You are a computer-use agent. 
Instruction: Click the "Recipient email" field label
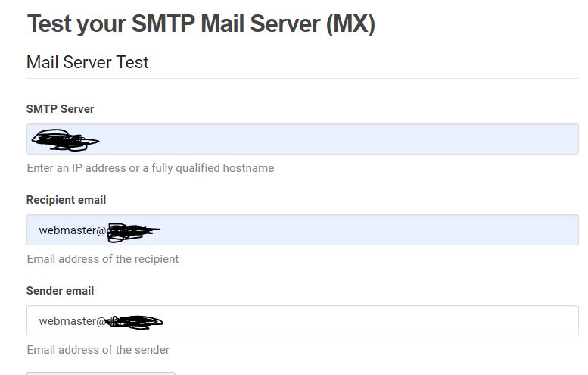pyautogui.click(x=67, y=200)
